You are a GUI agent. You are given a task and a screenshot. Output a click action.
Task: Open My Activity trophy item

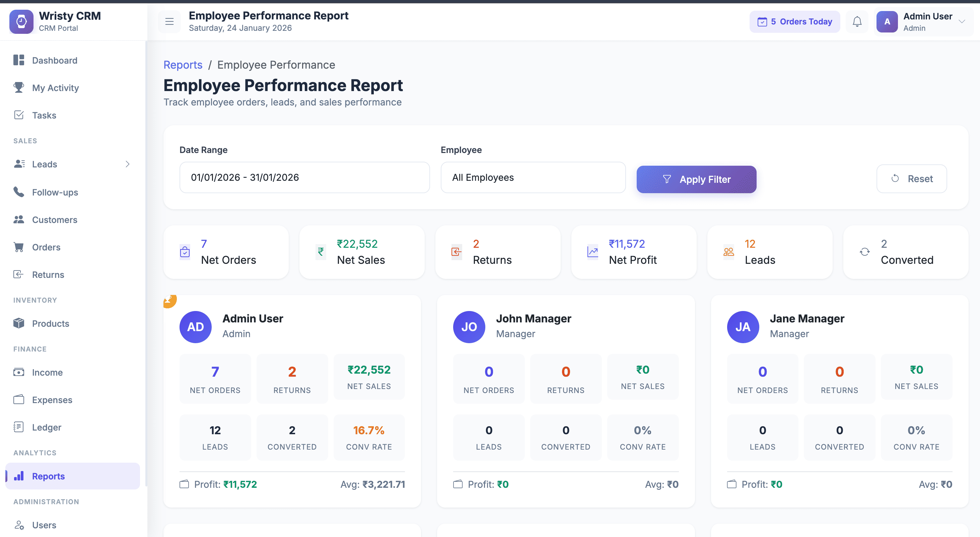pos(55,88)
